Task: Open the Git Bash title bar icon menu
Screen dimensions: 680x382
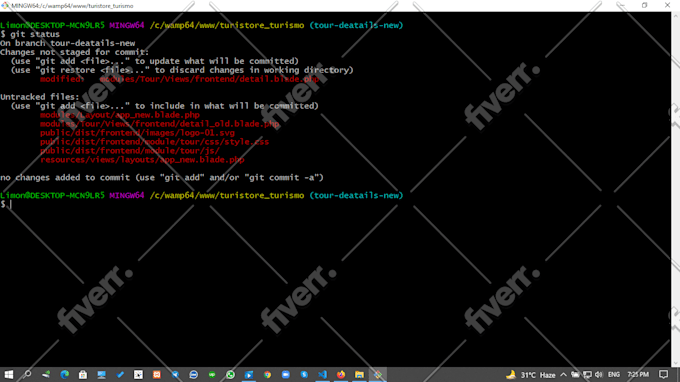Action: point(5,6)
